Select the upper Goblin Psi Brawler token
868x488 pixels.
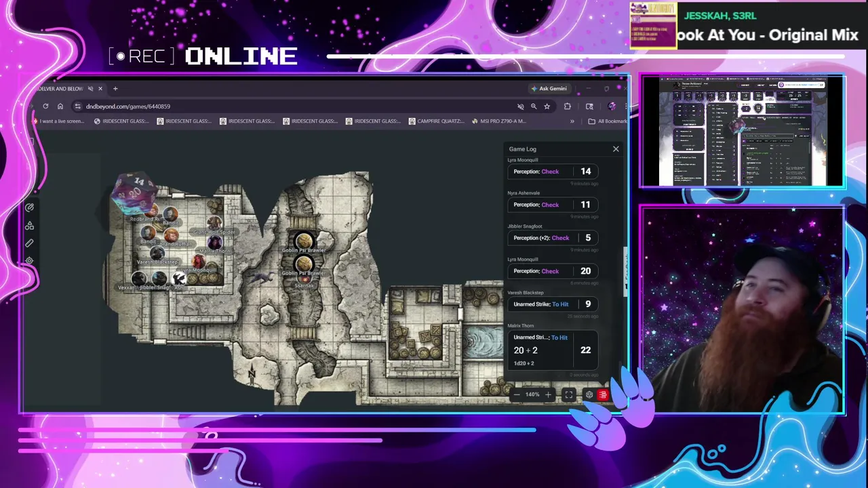point(304,240)
